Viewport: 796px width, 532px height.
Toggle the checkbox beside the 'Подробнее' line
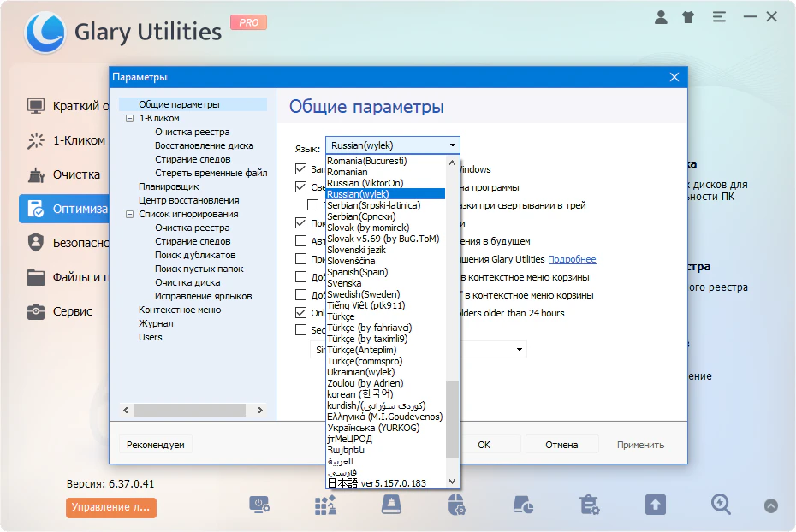[301, 259]
